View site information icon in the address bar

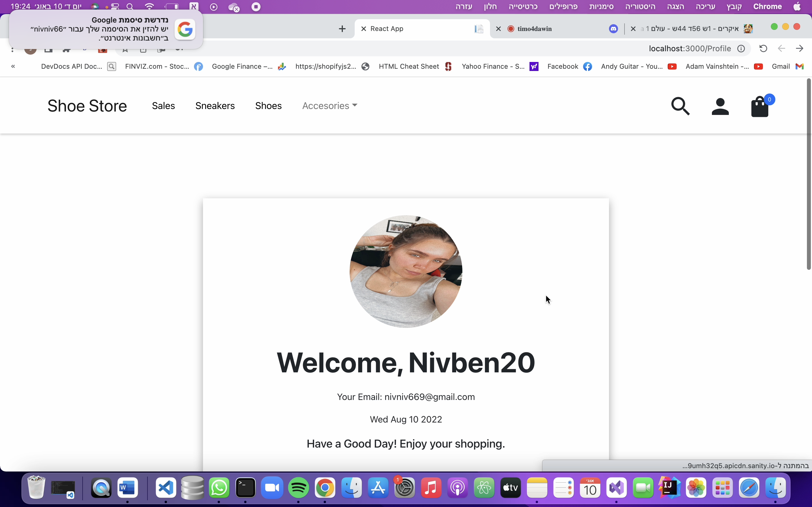[741, 49]
